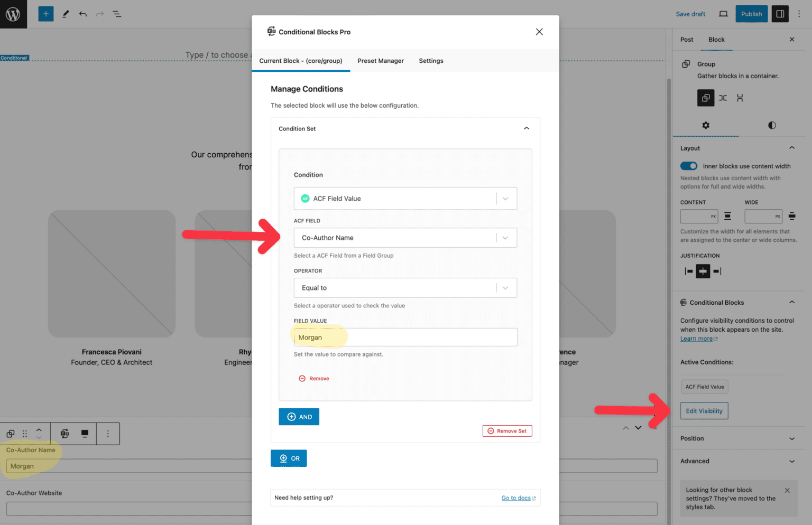Open document overview list view
812x525 pixels.
(x=117, y=14)
